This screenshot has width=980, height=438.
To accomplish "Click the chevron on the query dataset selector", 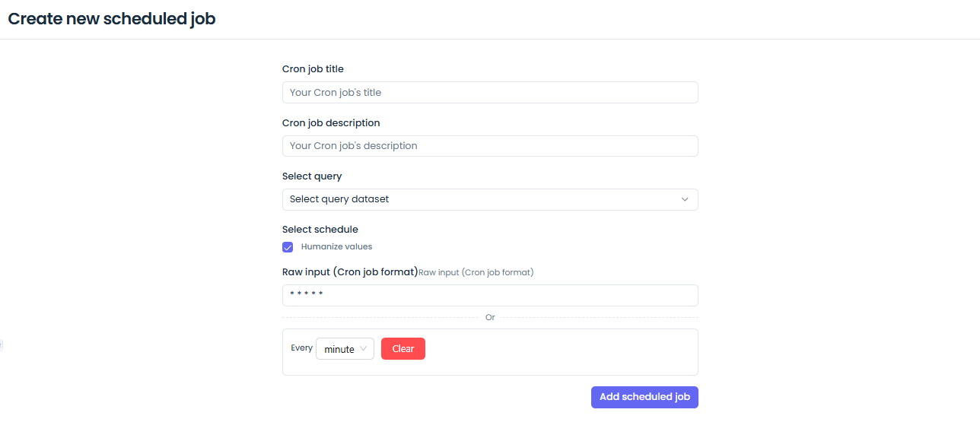I will coord(685,199).
